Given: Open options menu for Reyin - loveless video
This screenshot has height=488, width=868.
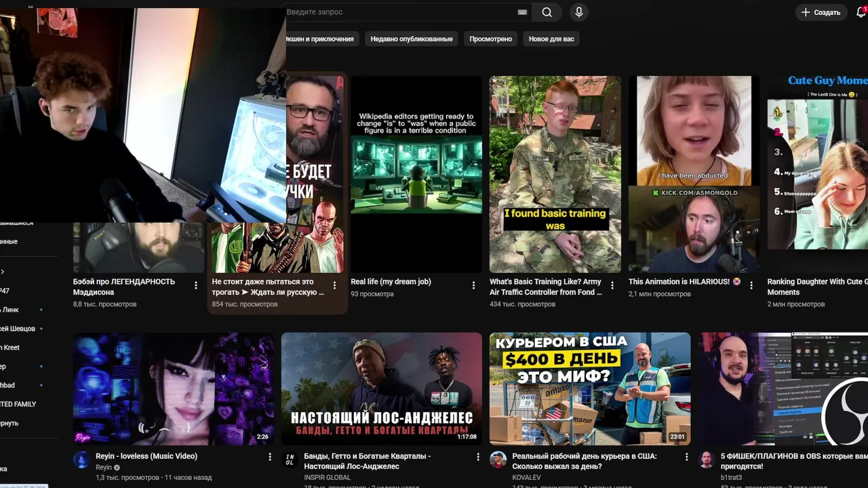Looking at the screenshot, I should tap(270, 457).
